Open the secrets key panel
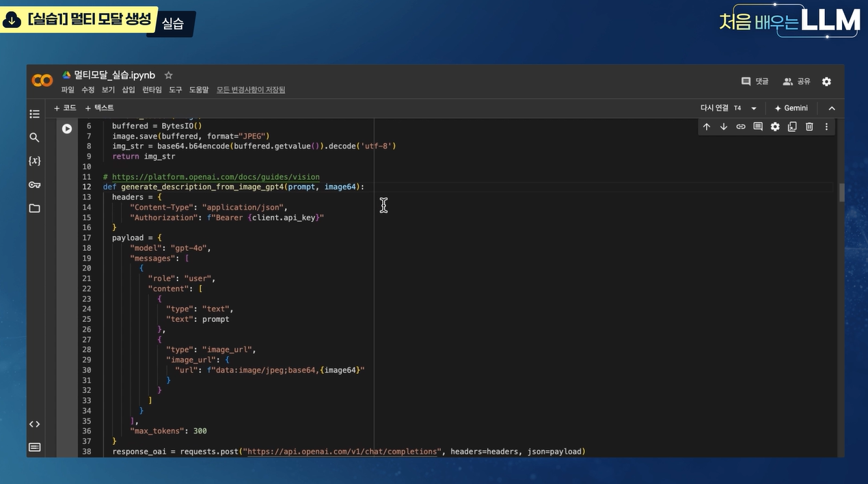This screenshot has width=868, height=484. (x=34, y=185)
